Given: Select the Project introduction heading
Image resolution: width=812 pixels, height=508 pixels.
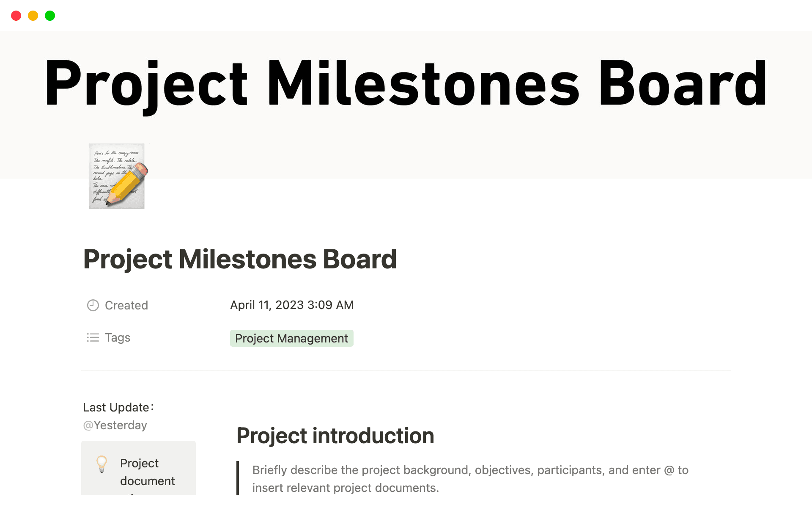Looking at the screenshot, I should point(335,435).
